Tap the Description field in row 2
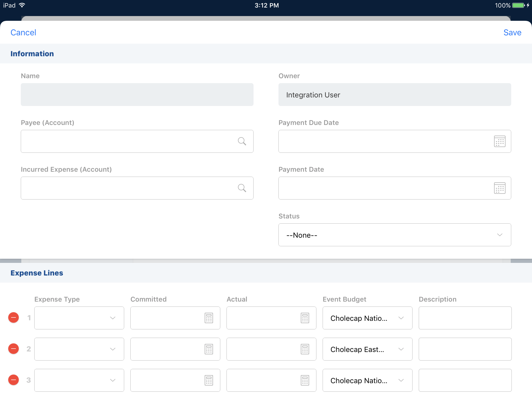Viewport: 532px width, 399px height. pyautogui.click(x=465, y=349)
